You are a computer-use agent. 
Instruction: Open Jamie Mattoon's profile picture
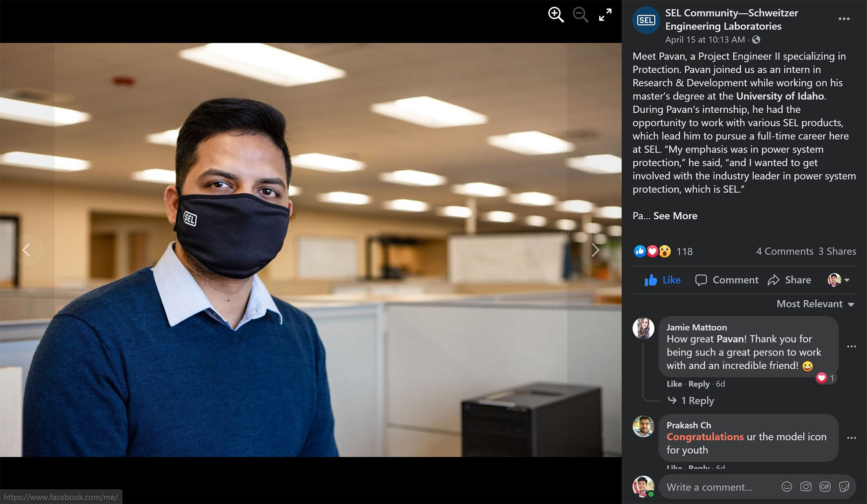[x=643, y=328]
